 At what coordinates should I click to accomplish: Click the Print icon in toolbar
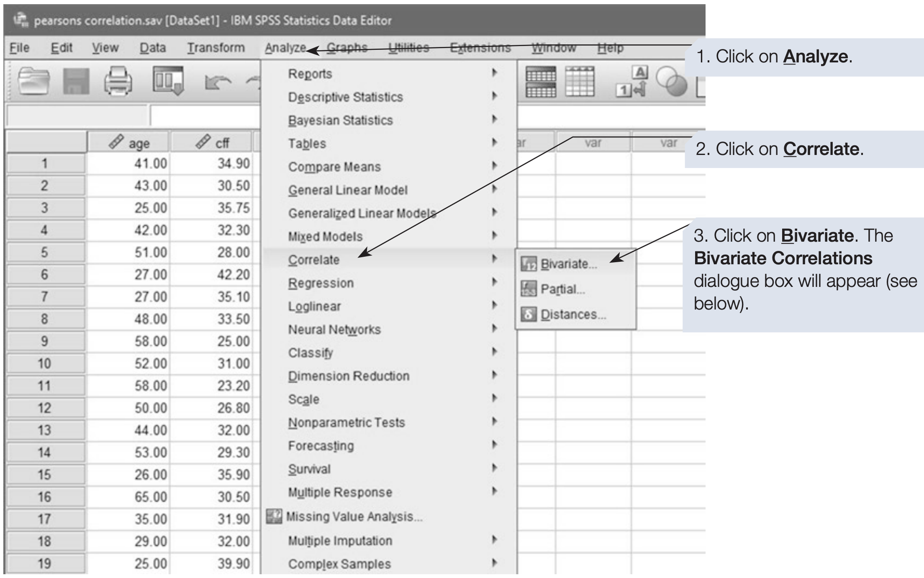click(x=118, y=81)
